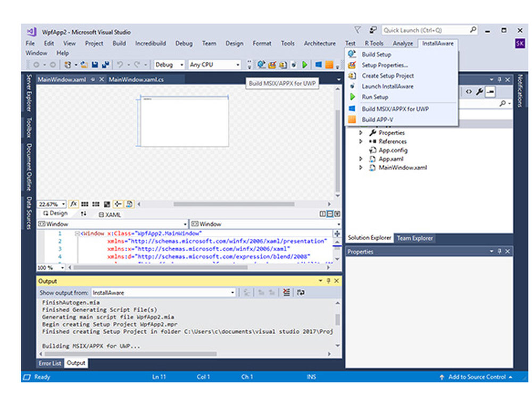The image size is (532, 415).
Task: Choose Build Setup from the InstallAware menu
Action: tap(401, 54)
